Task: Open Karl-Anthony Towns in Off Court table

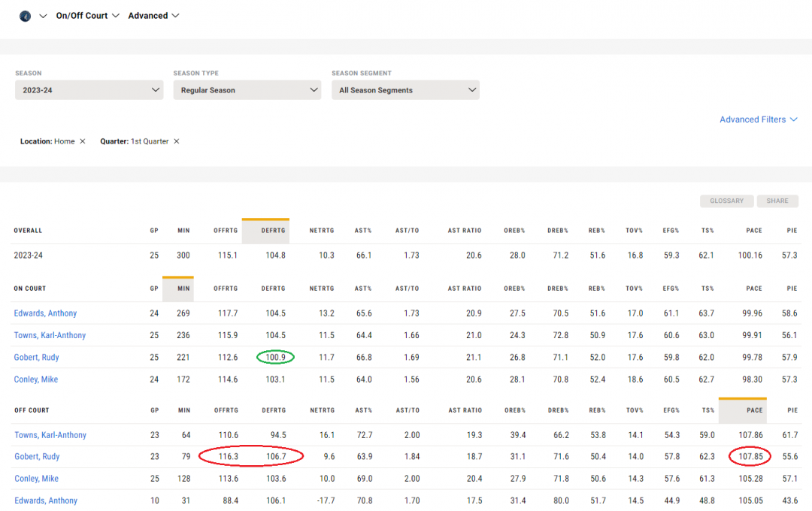Action: point(50,435)
